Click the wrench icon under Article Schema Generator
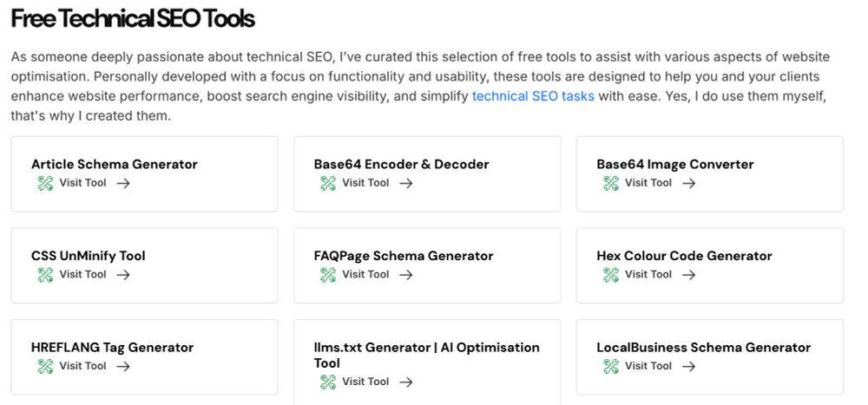868x405 pixels. 45,183
